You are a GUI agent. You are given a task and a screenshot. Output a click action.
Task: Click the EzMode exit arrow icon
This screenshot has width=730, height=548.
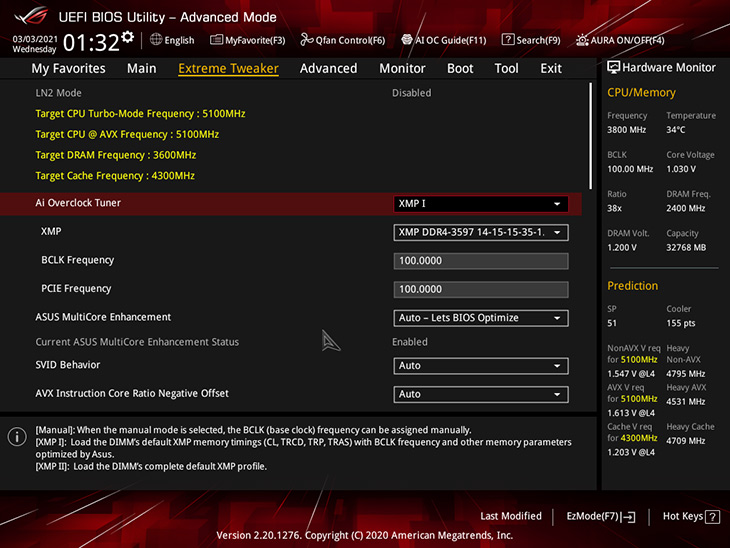628,516
